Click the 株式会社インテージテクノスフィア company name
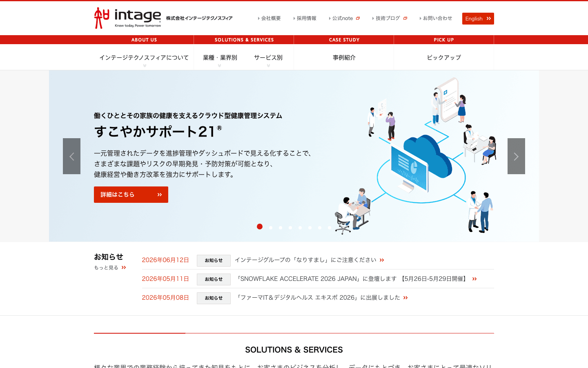The image size is (588, 368). pyautogui.click(x=199, y=18)
